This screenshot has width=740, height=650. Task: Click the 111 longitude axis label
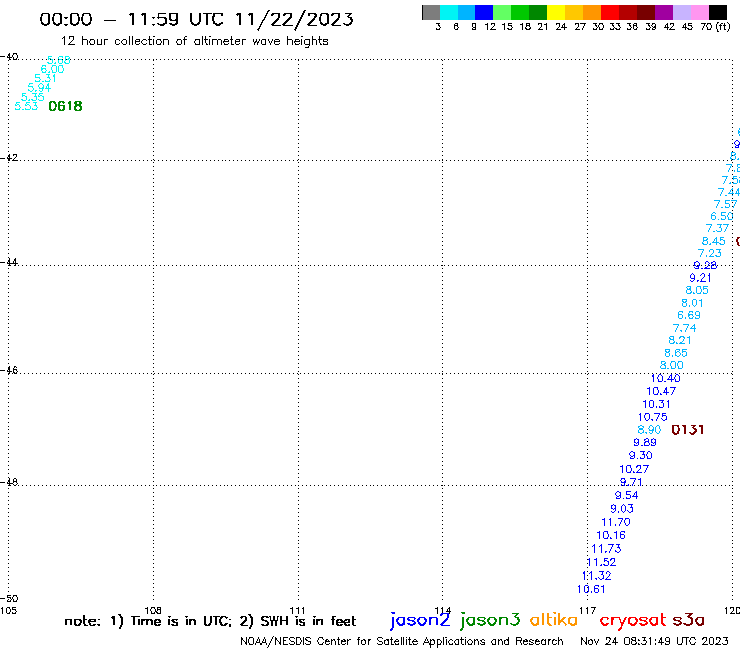point(297,610)
